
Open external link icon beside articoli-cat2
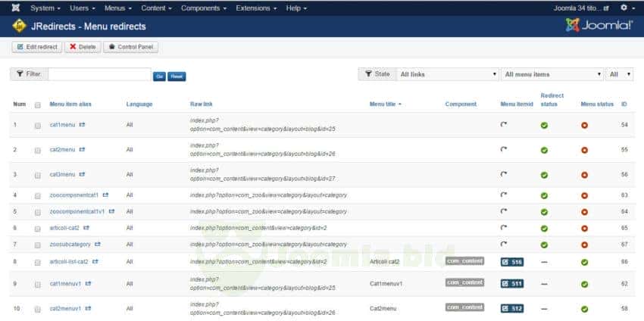pyautogui.click(x=86, y=227)
